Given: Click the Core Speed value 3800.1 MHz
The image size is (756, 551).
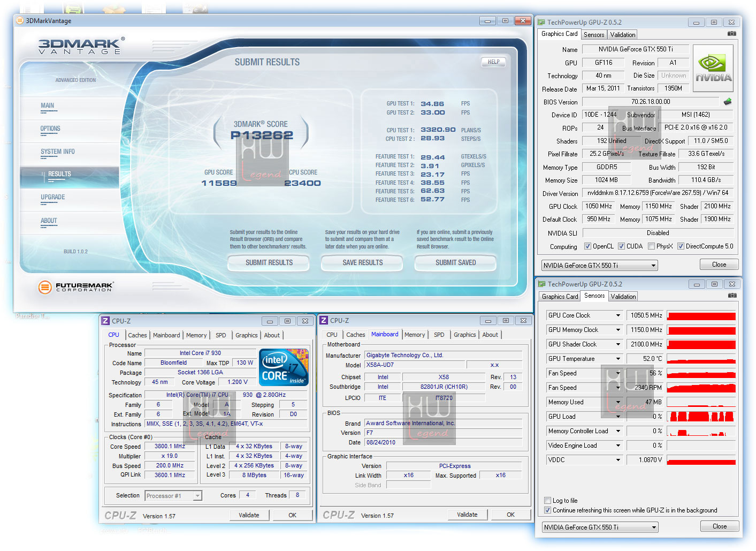Looking at the screenshot, I should (x=170, y=446).
